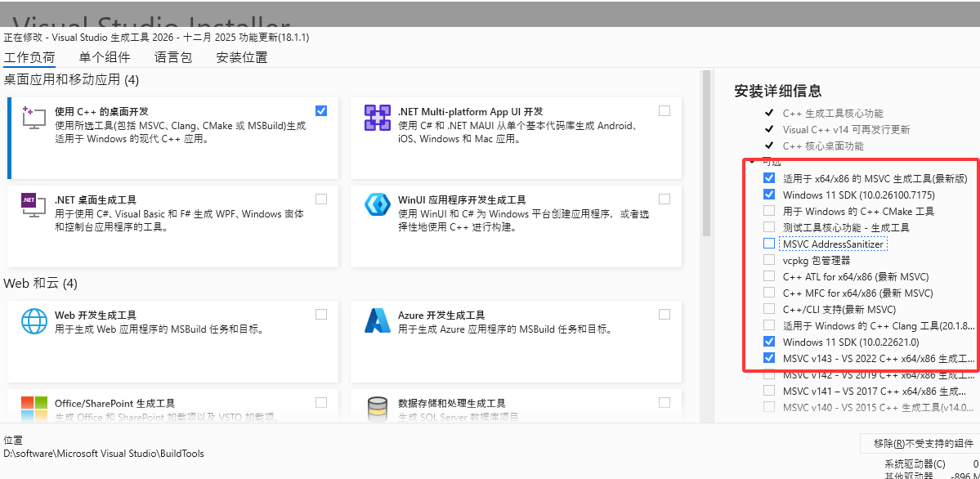
Task: Open the 单个组件 tab
Action: coord(105,57)
